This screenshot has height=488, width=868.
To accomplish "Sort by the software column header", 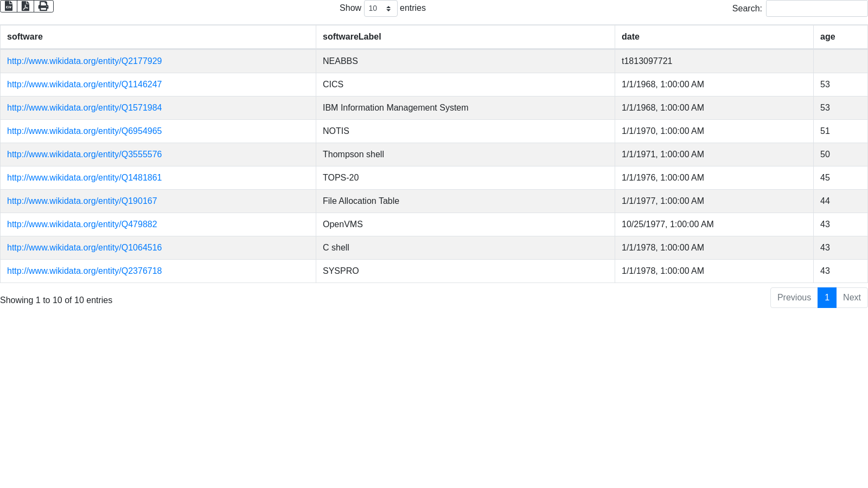I will [x=25, y=37].
